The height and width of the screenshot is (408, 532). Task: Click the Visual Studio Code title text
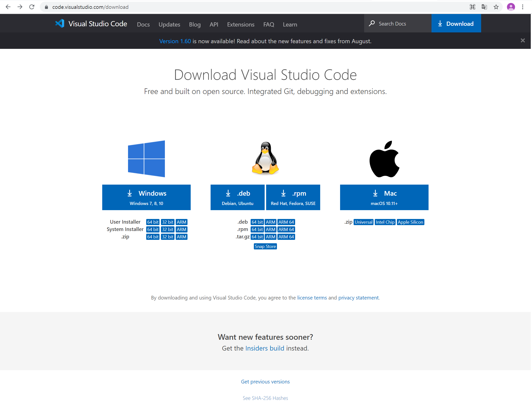98,24
